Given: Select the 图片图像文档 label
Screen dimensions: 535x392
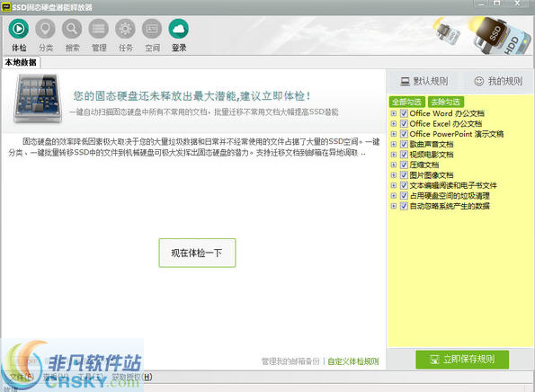Looking at the screenshot, I should pos(432,175).
